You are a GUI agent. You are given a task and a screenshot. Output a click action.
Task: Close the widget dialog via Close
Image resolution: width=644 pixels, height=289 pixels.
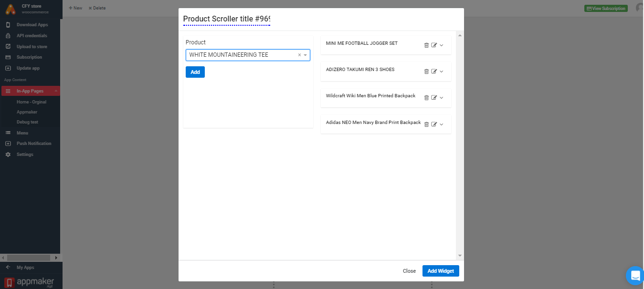coord(409,271)
